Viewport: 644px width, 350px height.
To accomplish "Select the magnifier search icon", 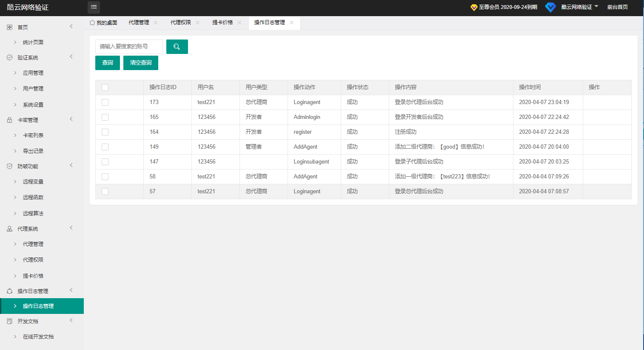I will (177, 47).
